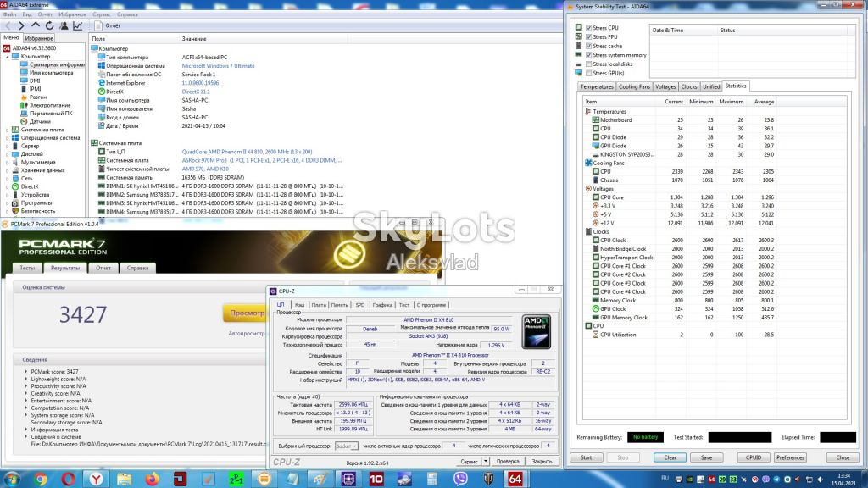Click the Проверка button in CPU-Z
The height and width of the screenshot is (488, 868).
pyautogui.click(x=508, y=461)
